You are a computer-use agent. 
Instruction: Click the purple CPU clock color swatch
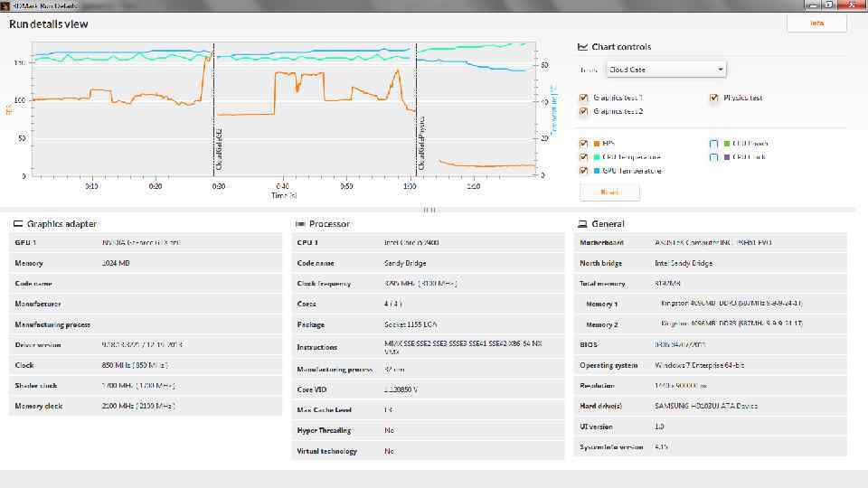727,157
